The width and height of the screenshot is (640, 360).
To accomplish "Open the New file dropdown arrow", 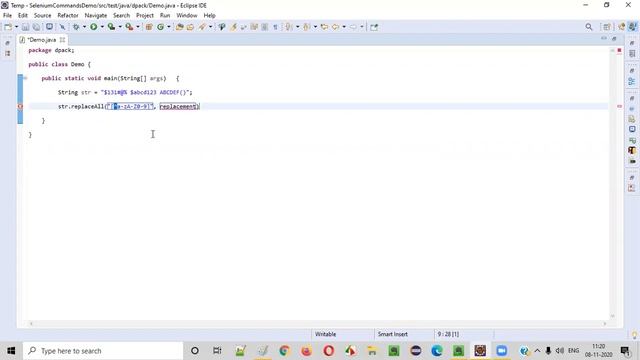I will pyautogui.click(x=16, y=27).
